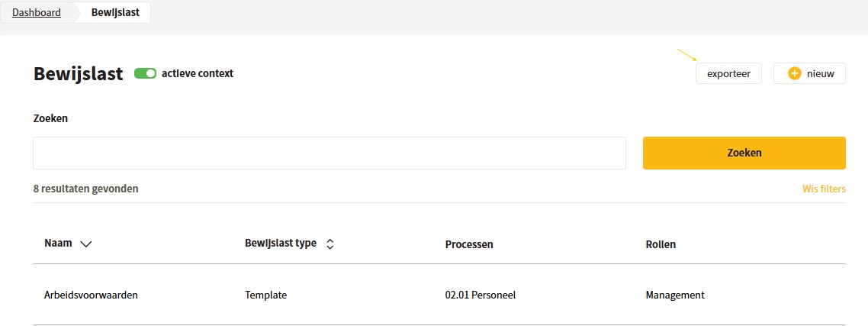Click the Management role cell

675,295
